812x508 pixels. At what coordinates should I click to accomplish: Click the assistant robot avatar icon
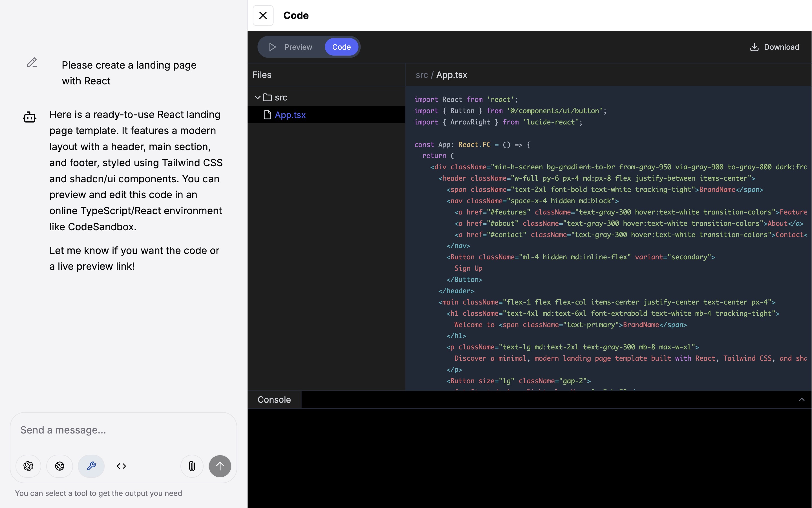point(30,117)
